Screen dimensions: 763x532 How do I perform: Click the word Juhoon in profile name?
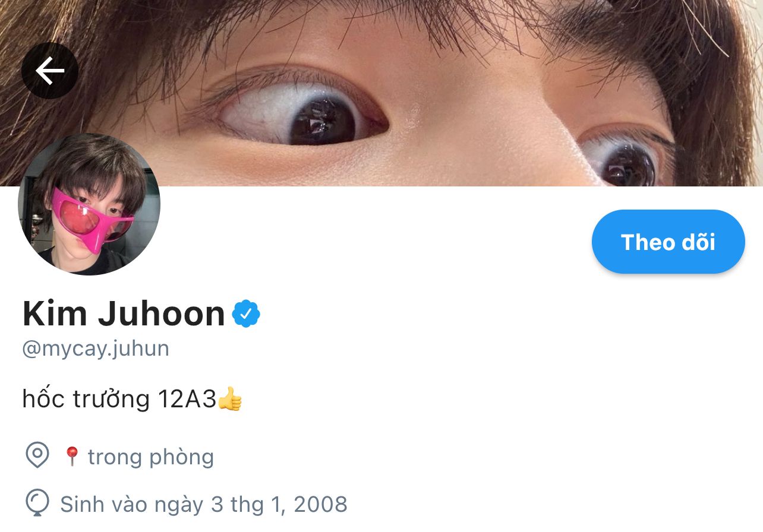click(162, 314)
